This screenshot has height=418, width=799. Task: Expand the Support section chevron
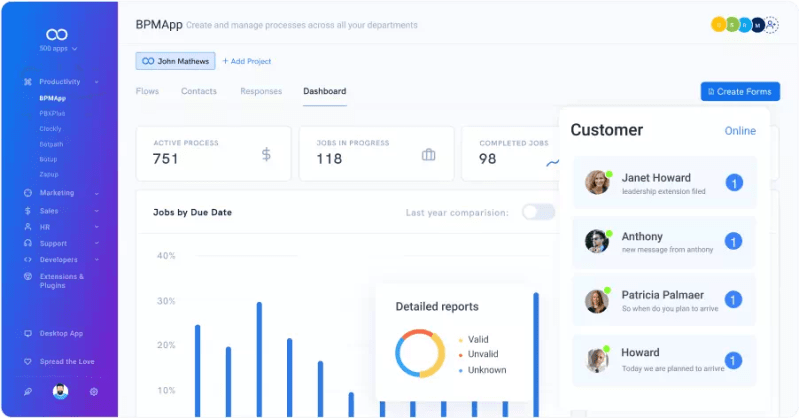click(x=96, y=244)
